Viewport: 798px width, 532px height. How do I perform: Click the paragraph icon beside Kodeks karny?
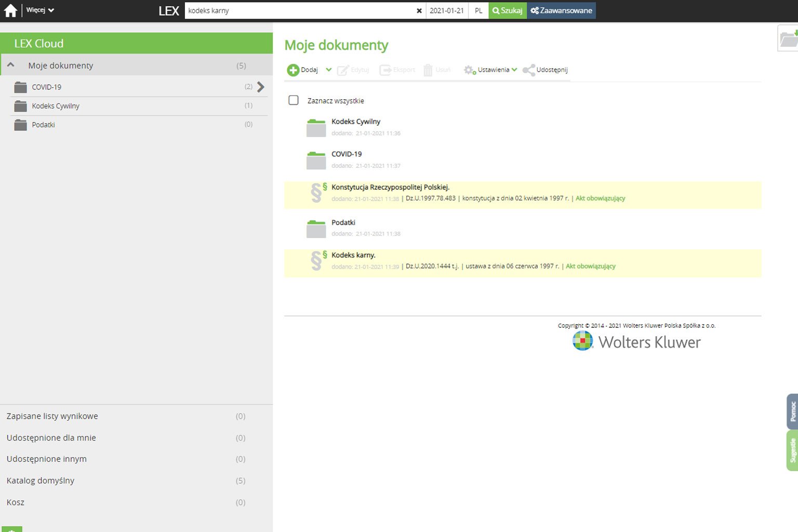click(x=317, y=261)
